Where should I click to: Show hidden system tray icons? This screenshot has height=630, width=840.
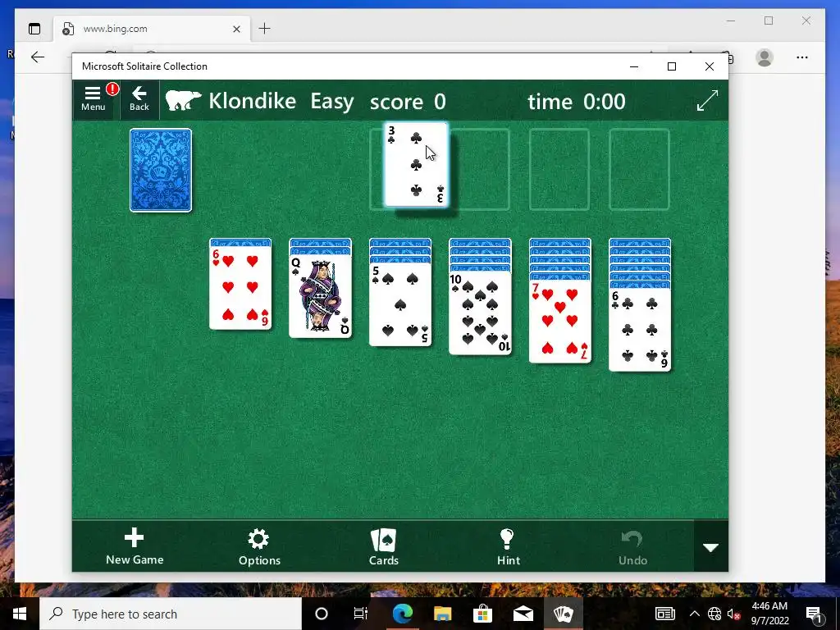click(x=694, y=614)
